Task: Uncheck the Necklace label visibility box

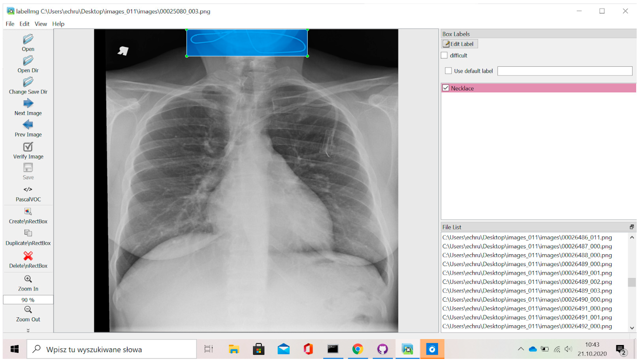Action: 446,88
